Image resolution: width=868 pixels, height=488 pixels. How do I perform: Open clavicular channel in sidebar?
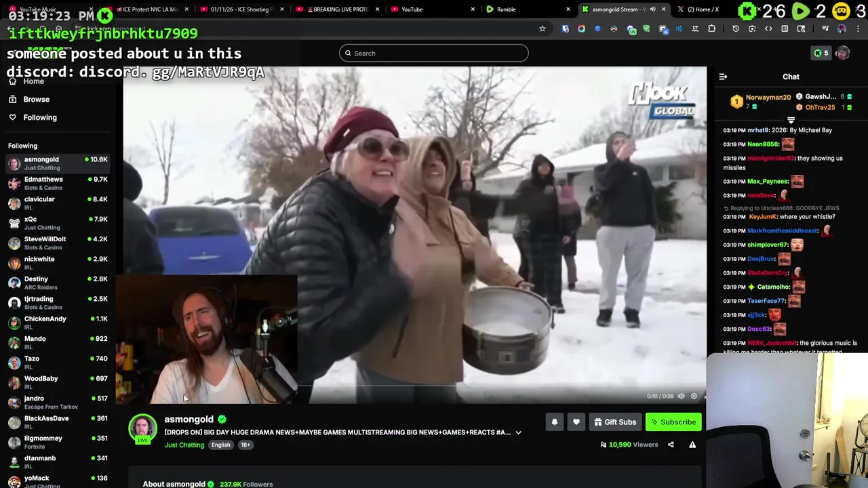[58, 203]
